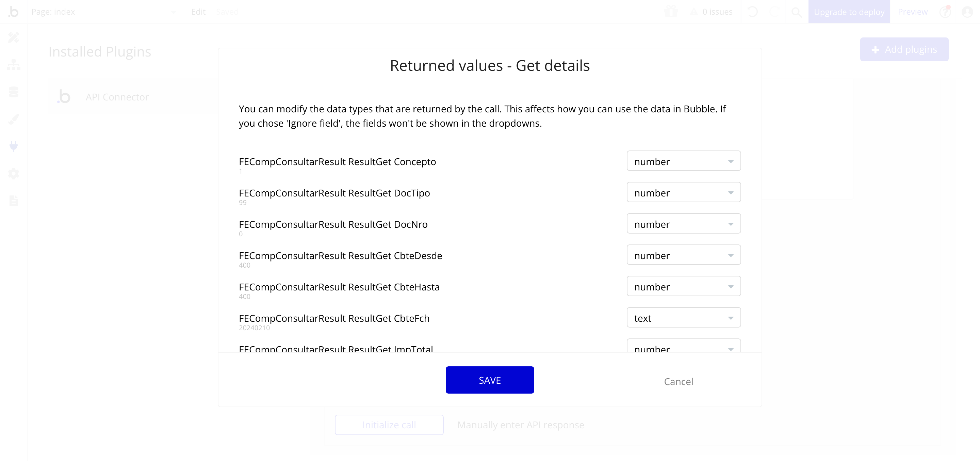Click Cancel in the dialog
The image size is (980, 461).
678,381
